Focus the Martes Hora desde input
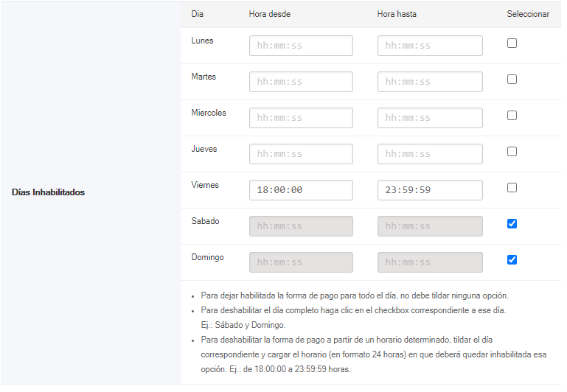This screenshot has width=567, height=392. (x=301, y=82)
